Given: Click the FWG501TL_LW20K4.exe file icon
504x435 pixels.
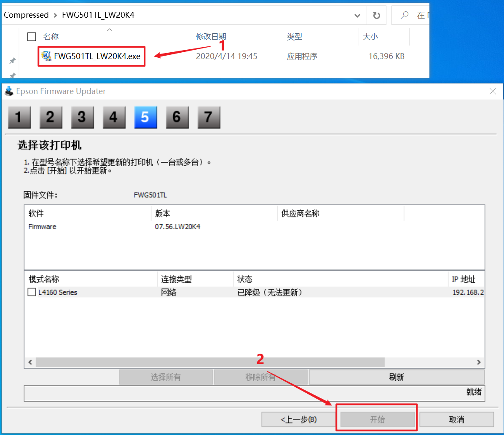Looking at the screenshot, I should [x=46, y=56].
